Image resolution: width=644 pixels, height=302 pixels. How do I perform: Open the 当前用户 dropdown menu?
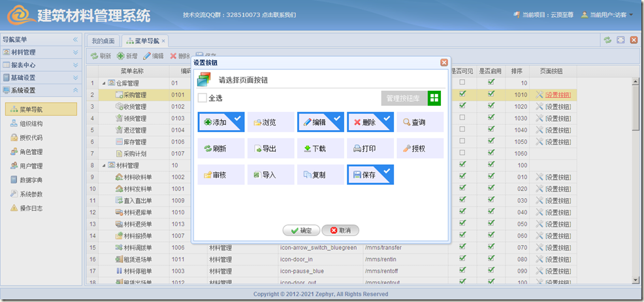(607, 15)
